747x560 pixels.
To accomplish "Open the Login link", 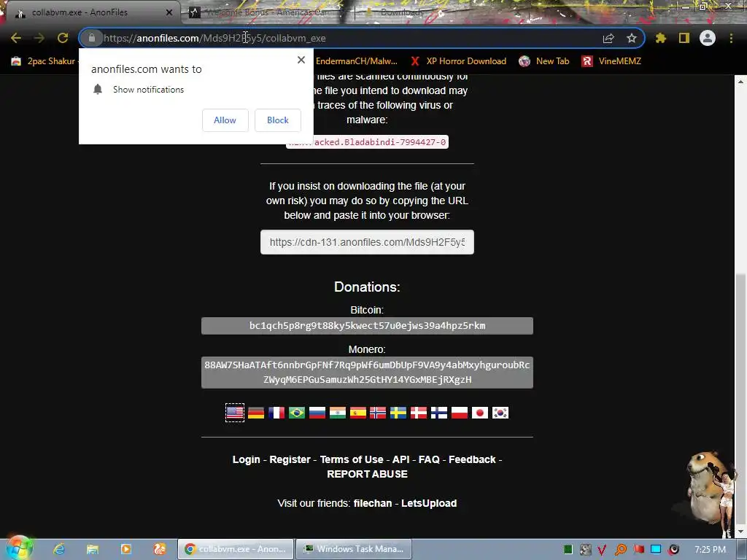I will 247,459.
